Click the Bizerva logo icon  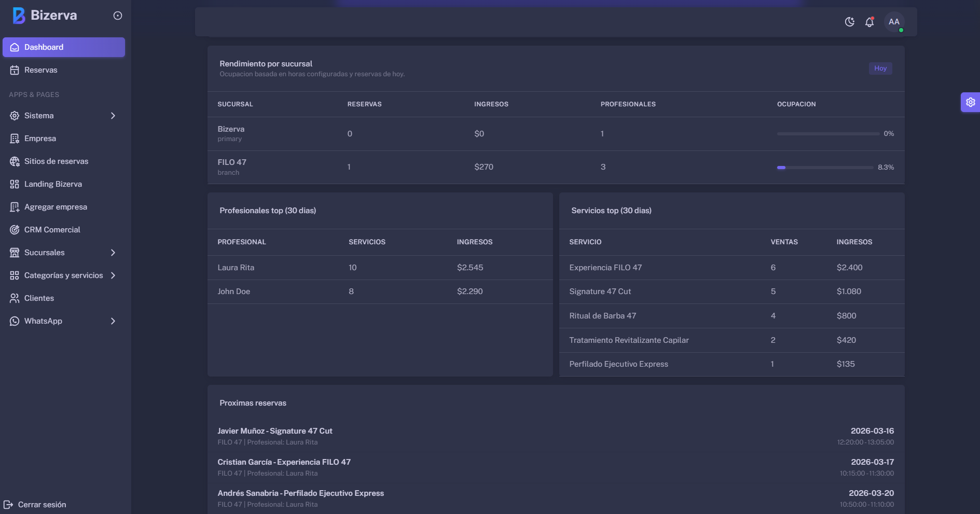19,16
